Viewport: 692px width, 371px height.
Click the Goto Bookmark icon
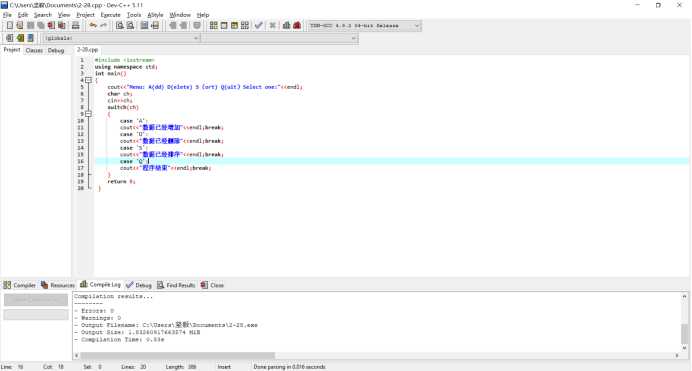click(x=30, y=38)
